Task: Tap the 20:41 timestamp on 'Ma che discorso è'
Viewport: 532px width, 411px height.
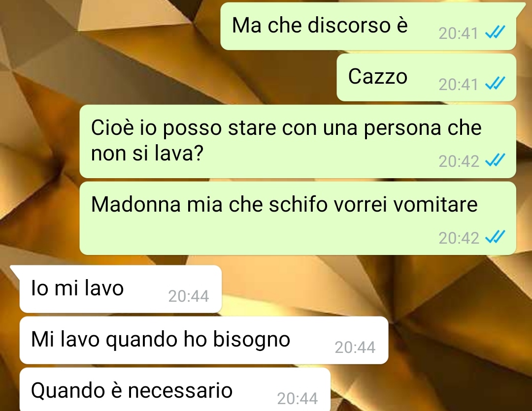Action: coord(458,33)
